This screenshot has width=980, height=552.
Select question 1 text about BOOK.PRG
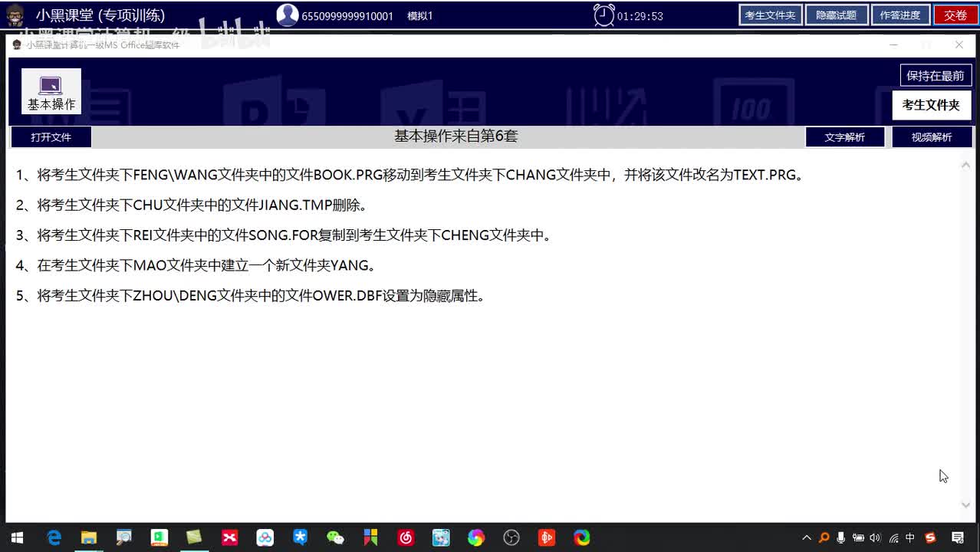pyautogui.click(x=409, y=175)
